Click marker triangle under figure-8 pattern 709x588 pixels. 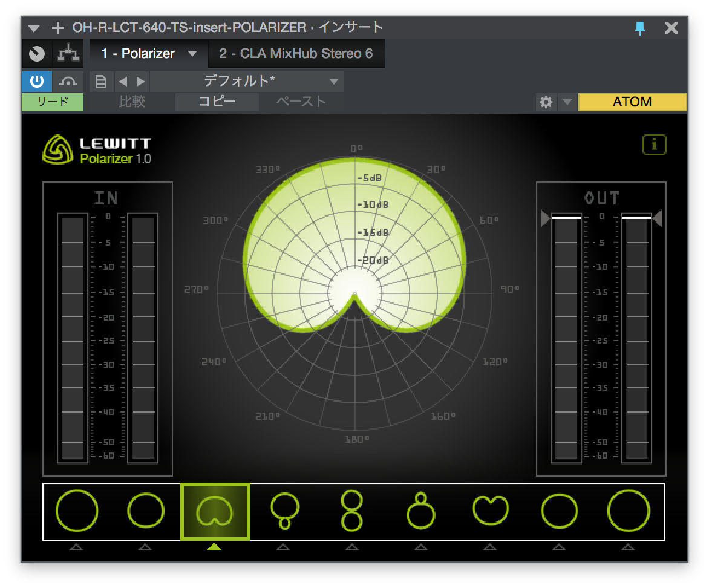click(x=352, y=547)
